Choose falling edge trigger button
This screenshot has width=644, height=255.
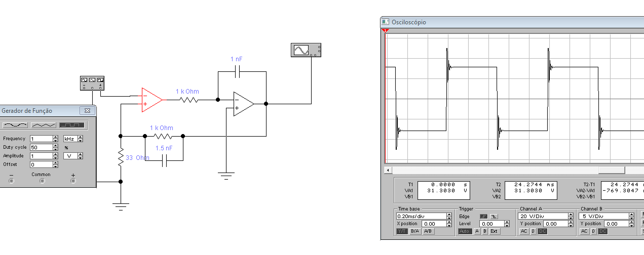pyautogui.click(x=494, y=216)
